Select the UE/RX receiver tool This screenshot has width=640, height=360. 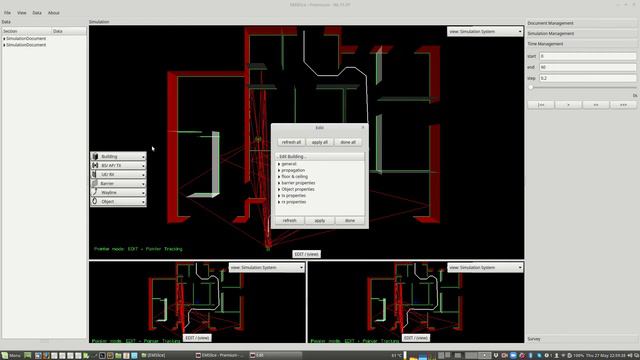click(x=118, y=174)
